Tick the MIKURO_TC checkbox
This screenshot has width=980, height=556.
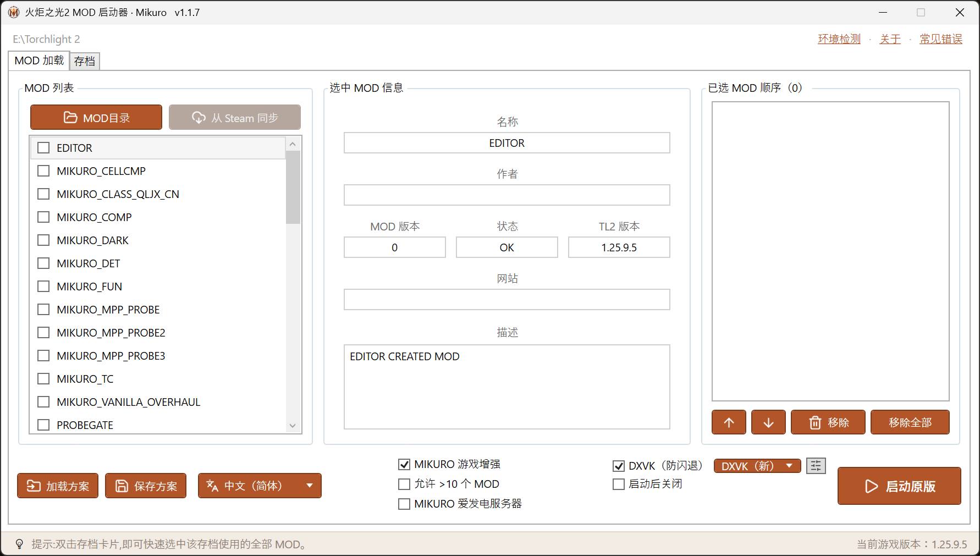point(43,379)
